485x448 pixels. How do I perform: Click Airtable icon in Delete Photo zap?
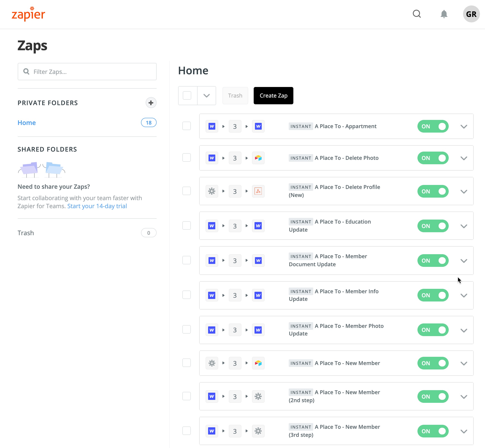[x=258, y=158]
